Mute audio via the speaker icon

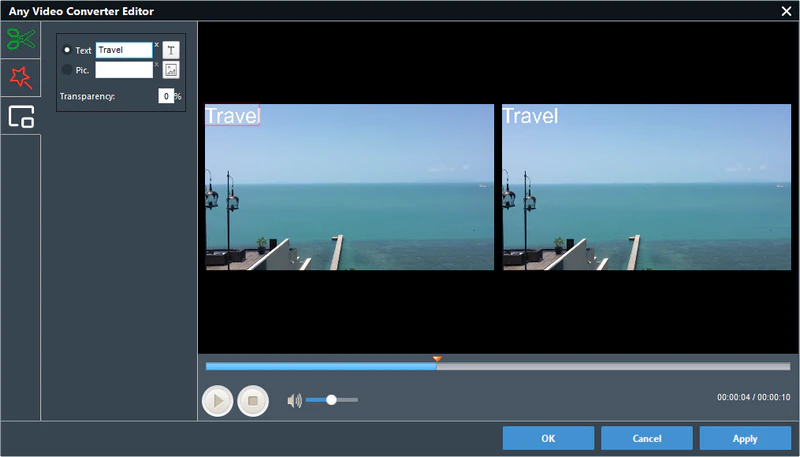(294, 401)
